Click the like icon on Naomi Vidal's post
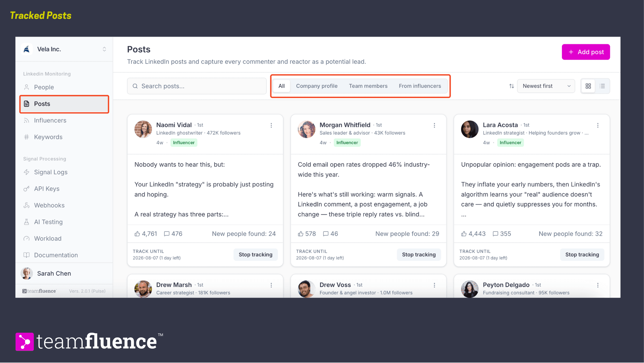Viewport: 644px width, 363px height. click(x=137, y=234)
